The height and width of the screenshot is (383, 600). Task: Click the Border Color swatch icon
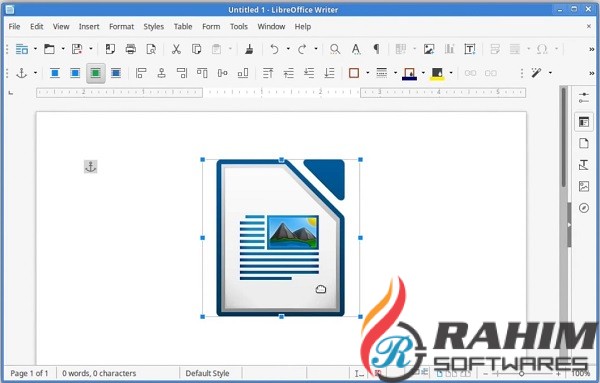tap(409, 73)
